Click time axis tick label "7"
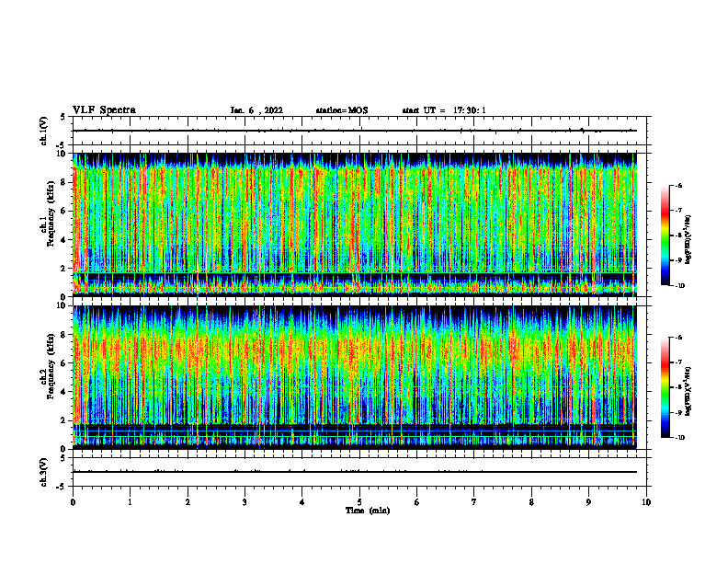 [474, 502]
